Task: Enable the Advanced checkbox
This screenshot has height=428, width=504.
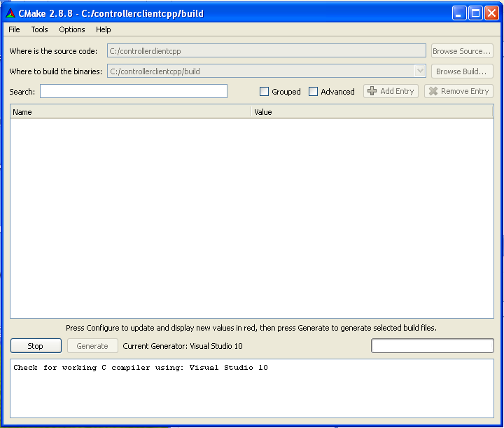Action: click(x=313, y=92)
